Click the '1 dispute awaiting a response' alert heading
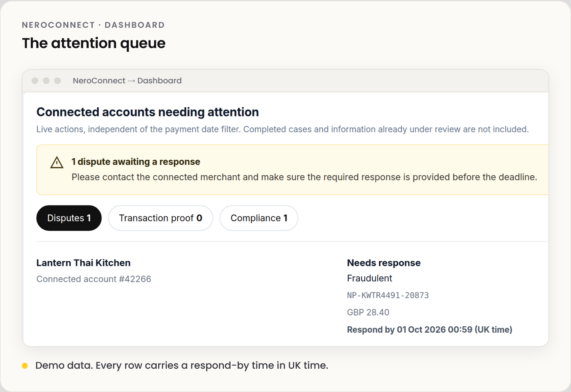 point(136,162)
